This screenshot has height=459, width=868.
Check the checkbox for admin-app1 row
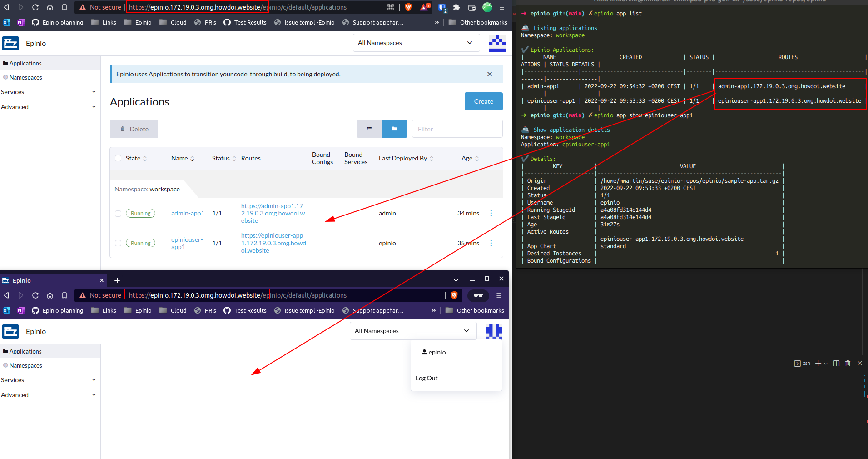tap(118, 213)
